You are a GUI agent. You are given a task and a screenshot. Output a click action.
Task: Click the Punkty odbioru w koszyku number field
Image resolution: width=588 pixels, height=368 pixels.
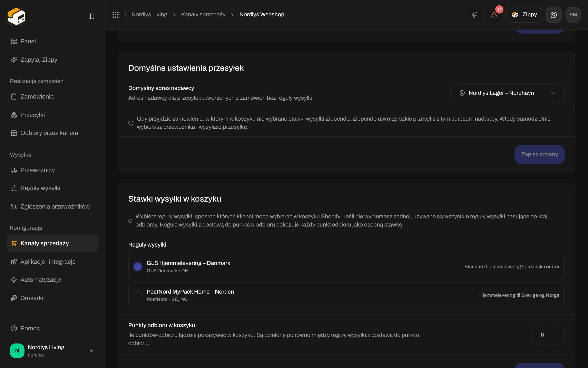coord(548,334)
